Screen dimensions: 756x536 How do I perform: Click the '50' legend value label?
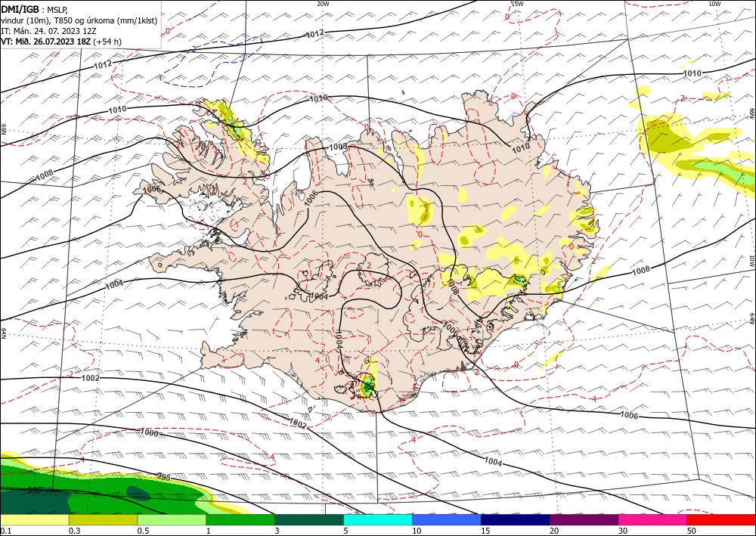pyautogui.click(x=692, y=531)
